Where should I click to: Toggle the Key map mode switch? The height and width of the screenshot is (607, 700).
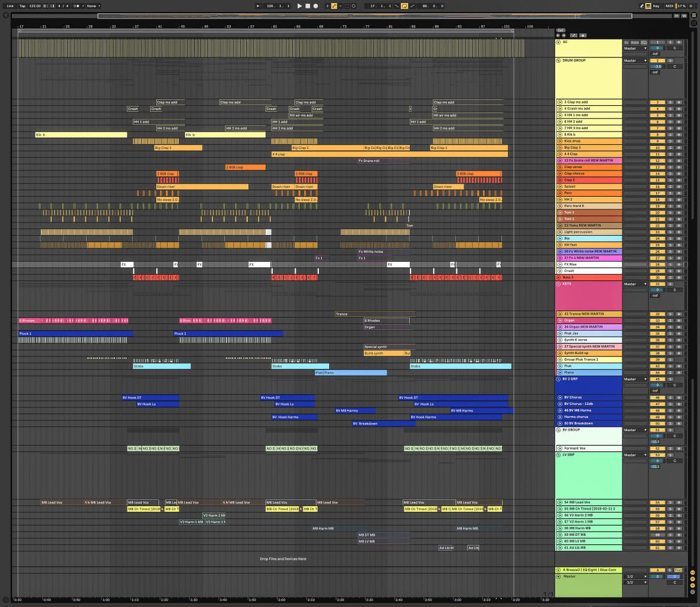click(x=656, y=6)
